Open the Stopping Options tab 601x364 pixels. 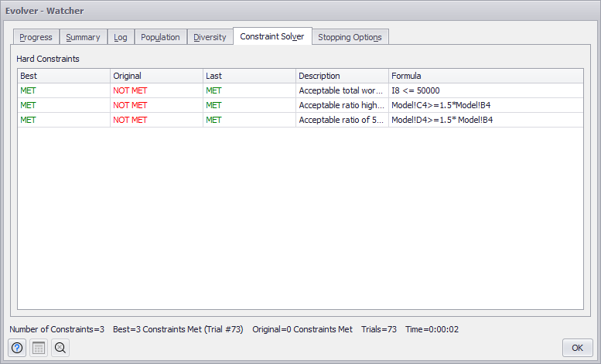point(350,37)
